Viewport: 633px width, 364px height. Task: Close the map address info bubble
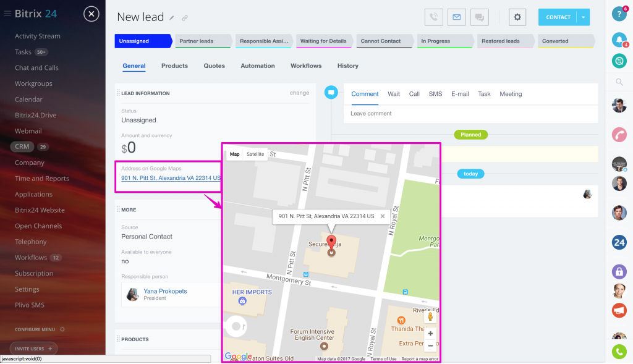pos(382,216)
